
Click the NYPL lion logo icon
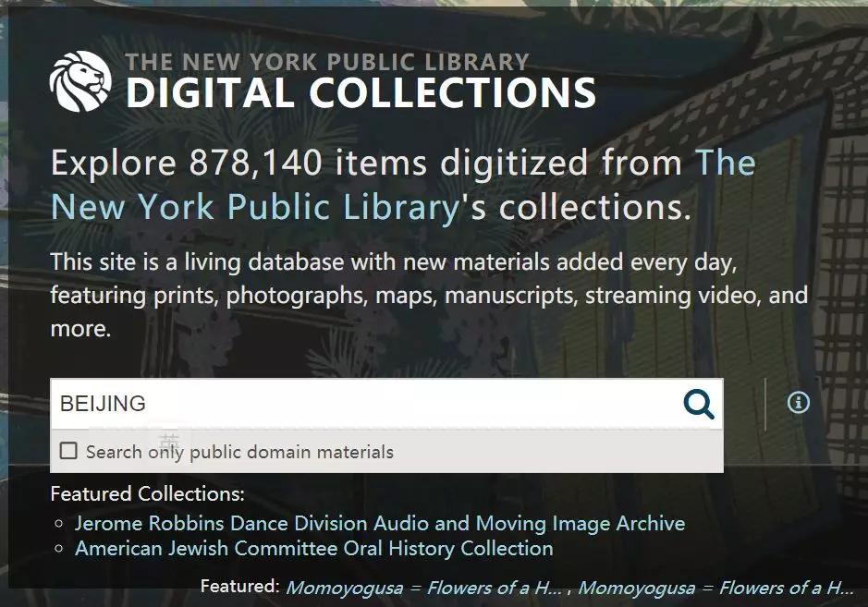(x=80, y=80)
